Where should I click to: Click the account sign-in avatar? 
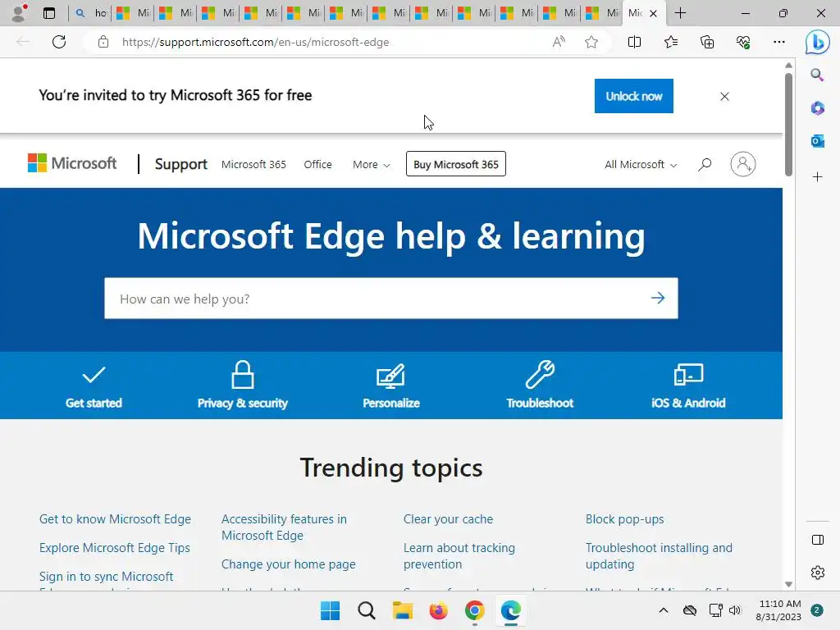(x=743, y=164)
